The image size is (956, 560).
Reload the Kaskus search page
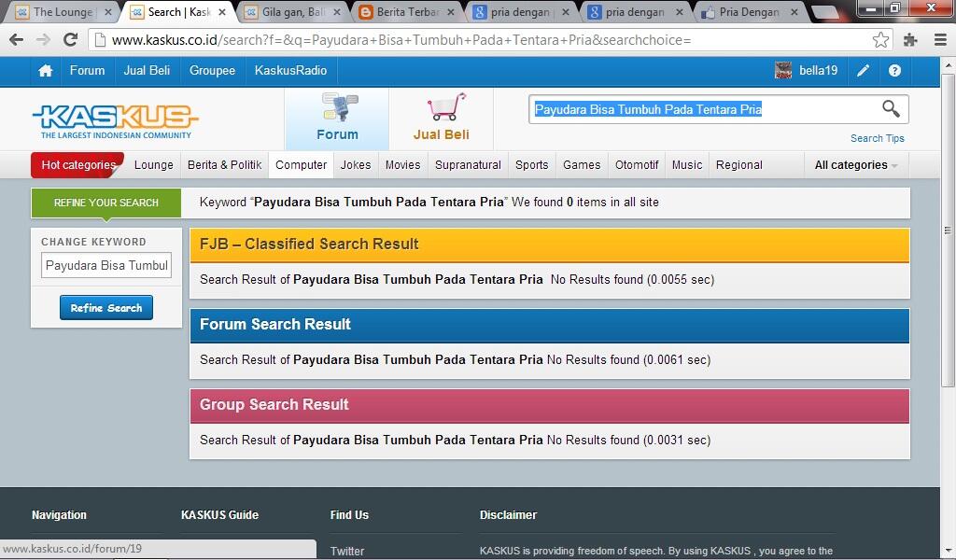71,40
